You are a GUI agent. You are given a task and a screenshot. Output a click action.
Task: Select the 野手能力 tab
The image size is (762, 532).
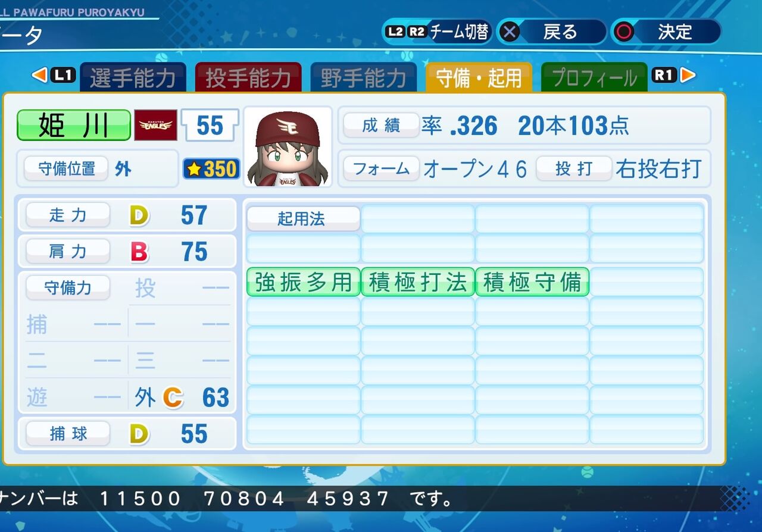point(364,77)
